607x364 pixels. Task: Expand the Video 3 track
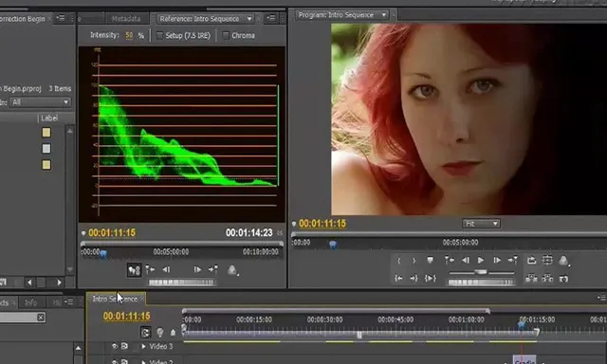pos(143,347)
